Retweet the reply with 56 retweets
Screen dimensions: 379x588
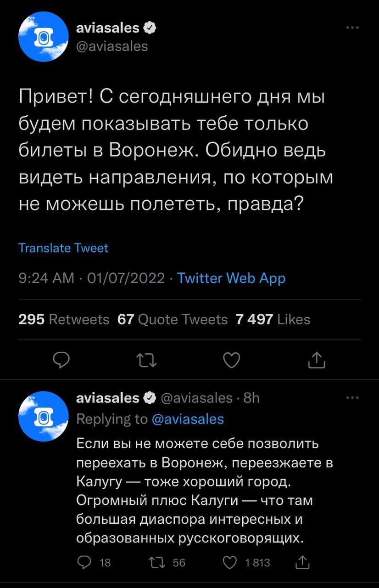tap(152, 562)
